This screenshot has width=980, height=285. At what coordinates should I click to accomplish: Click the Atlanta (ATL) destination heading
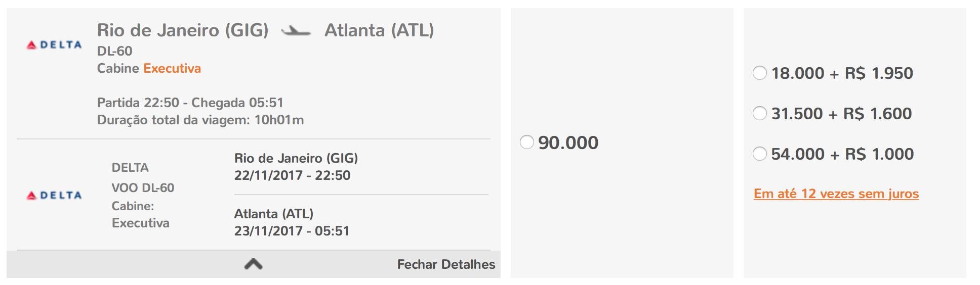tap(379, 30)
